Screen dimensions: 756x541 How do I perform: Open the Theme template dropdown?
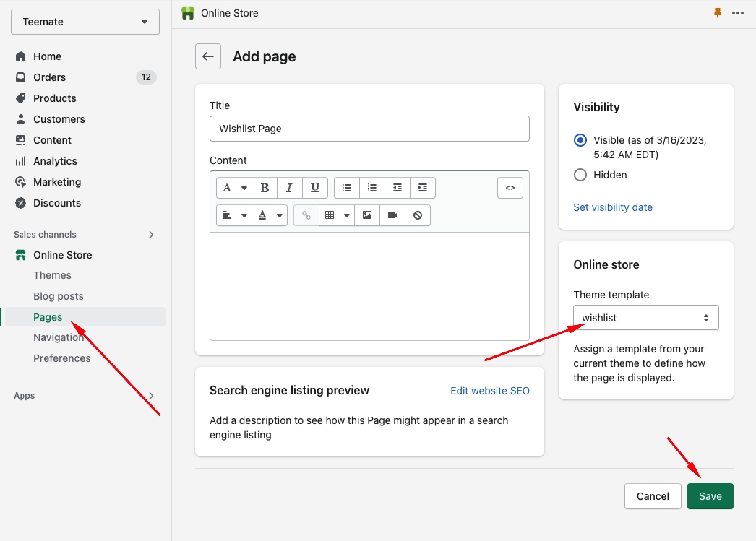click(645, 318)
